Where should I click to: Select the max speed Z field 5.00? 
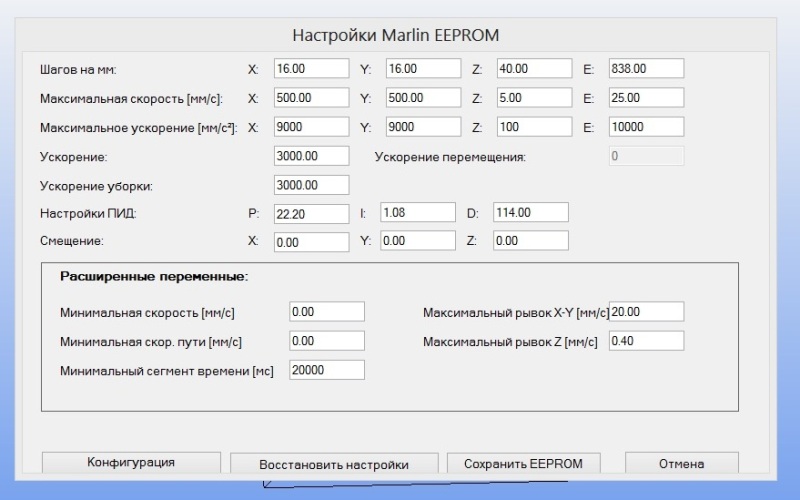534,97
